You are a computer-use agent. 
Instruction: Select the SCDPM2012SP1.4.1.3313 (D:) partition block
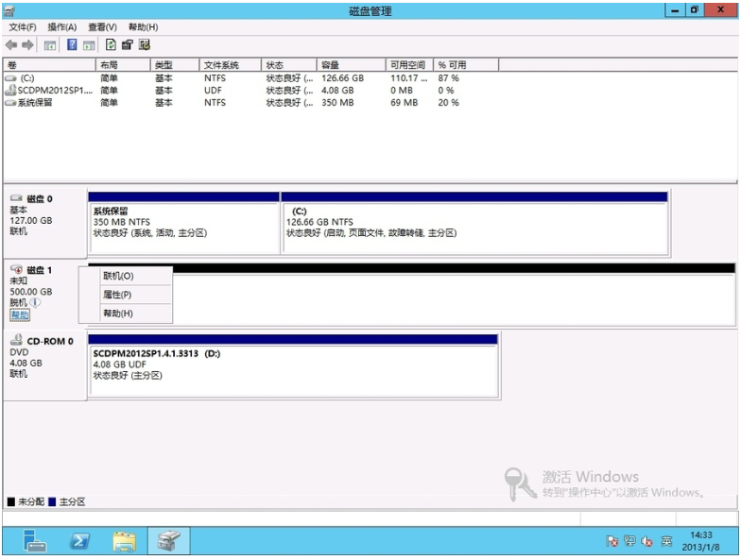point(293,365)
